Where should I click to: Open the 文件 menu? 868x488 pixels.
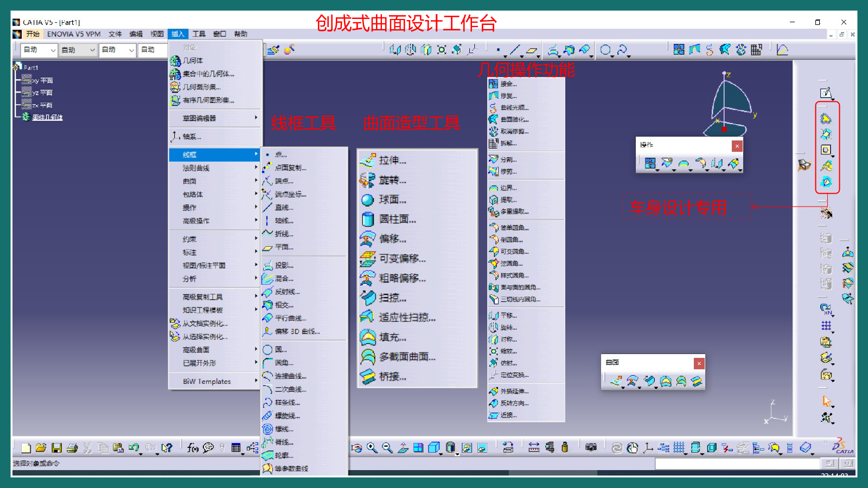click(115, 34)
